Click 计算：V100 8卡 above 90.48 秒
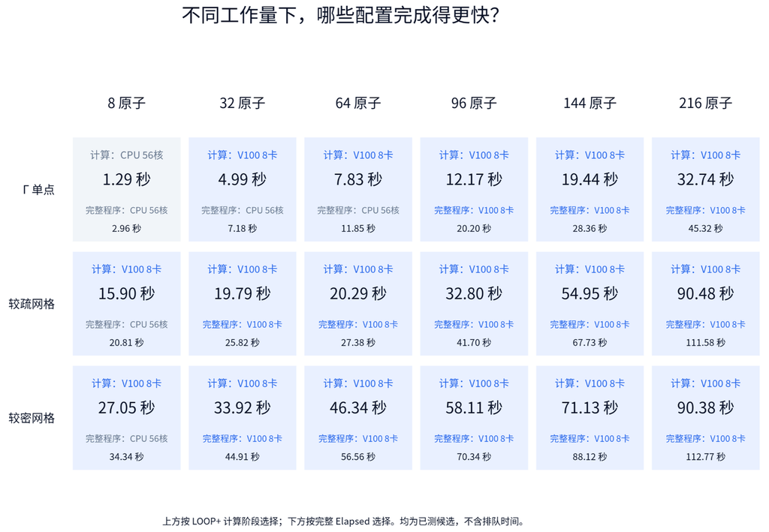The height and width of the screenshot is (532, 769). click(x=705, y=269)
